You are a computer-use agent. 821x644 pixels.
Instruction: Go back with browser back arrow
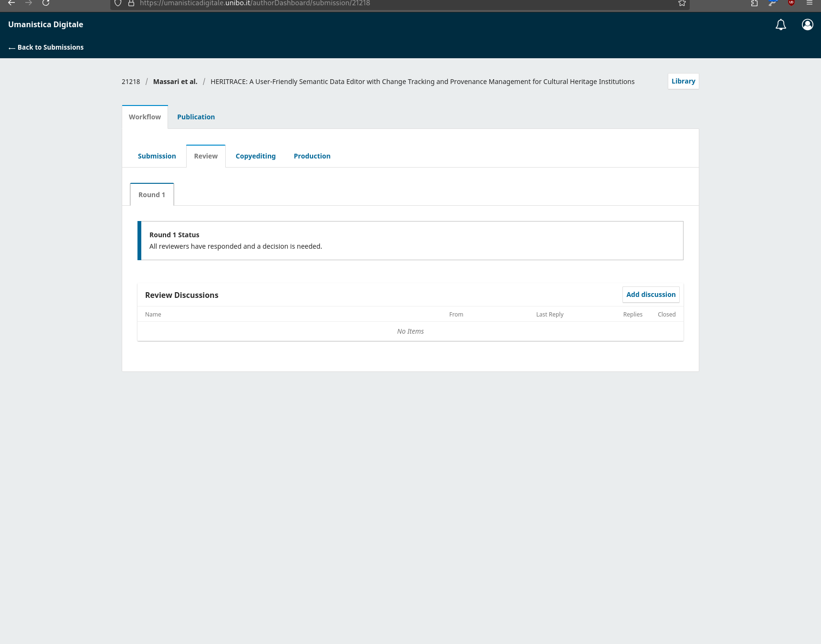(11, 3)
